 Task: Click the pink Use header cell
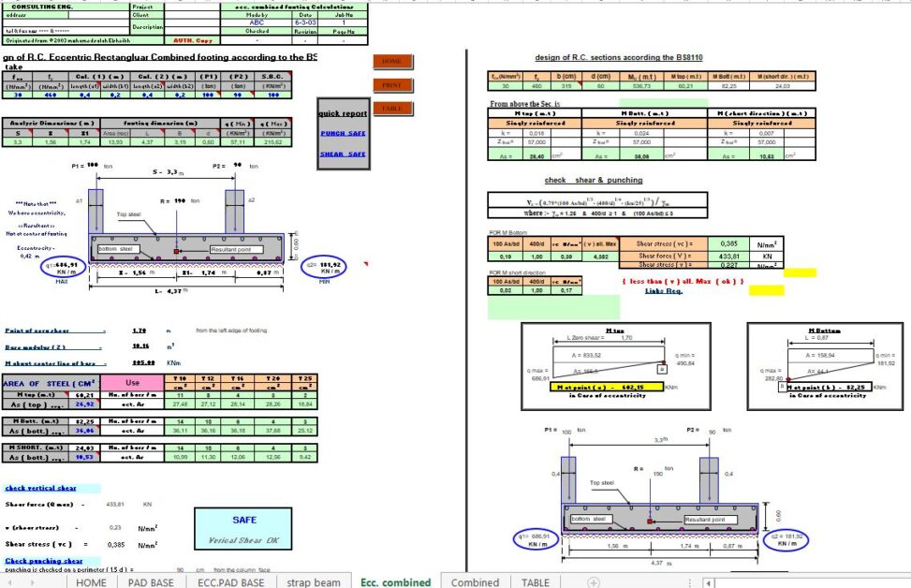pyautogui.click(x=132, y=383)
